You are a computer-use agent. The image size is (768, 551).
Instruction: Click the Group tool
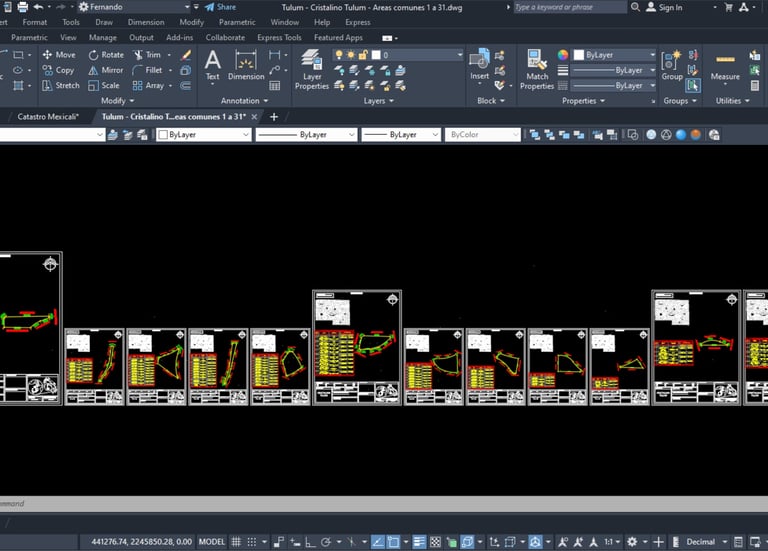(672, 65)
